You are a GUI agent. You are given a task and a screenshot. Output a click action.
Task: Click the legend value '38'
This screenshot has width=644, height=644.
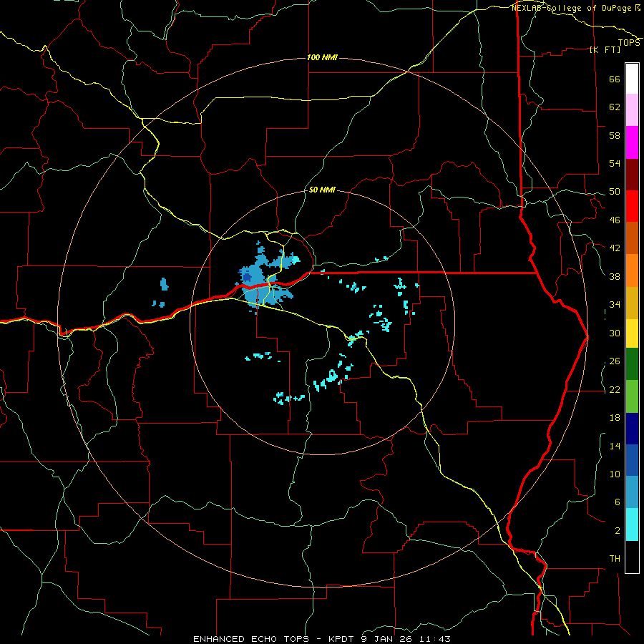click(615, 276)
